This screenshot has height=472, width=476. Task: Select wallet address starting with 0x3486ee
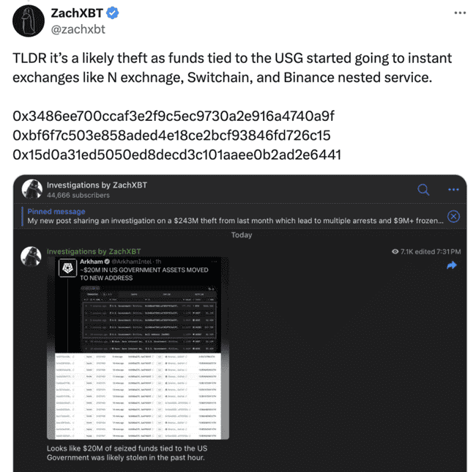click(174, 116)
